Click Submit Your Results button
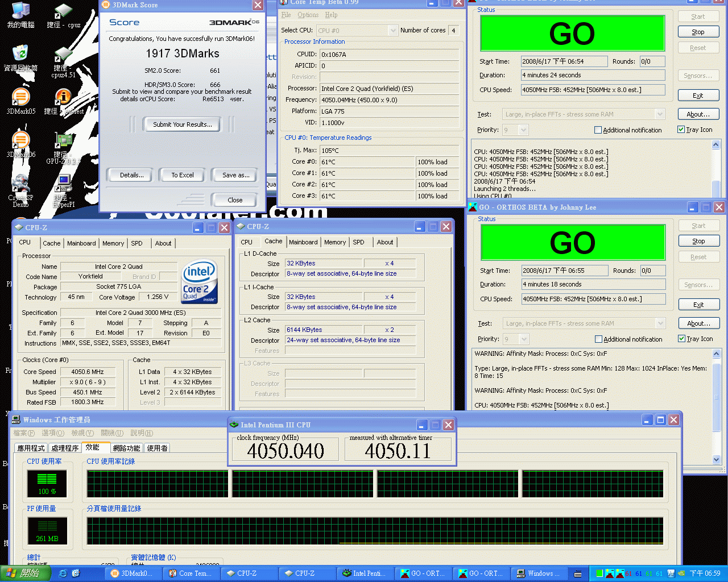The width and height of the screenshot is (728, 582). (x=183, y=124)
